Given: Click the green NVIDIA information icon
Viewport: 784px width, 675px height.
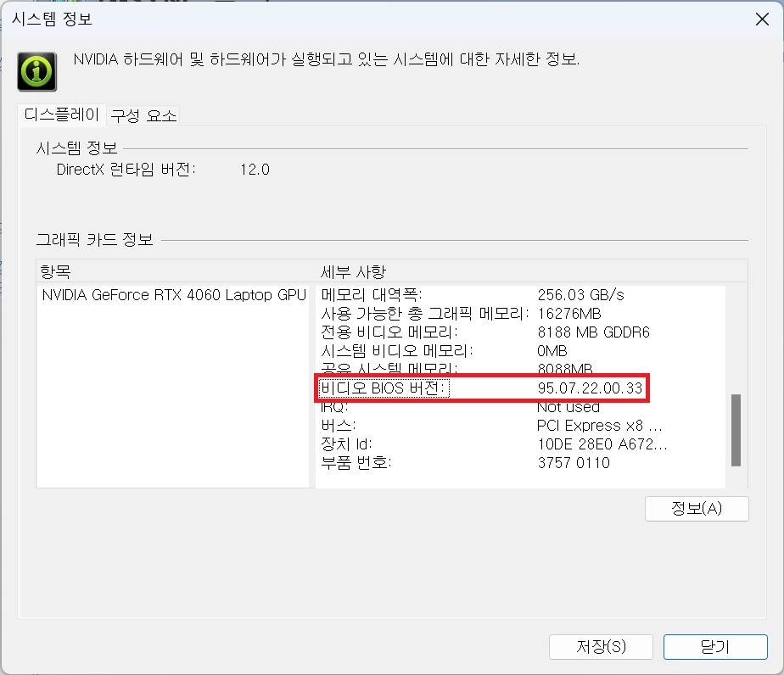Looking at the screenshot, I should point(37,71).
